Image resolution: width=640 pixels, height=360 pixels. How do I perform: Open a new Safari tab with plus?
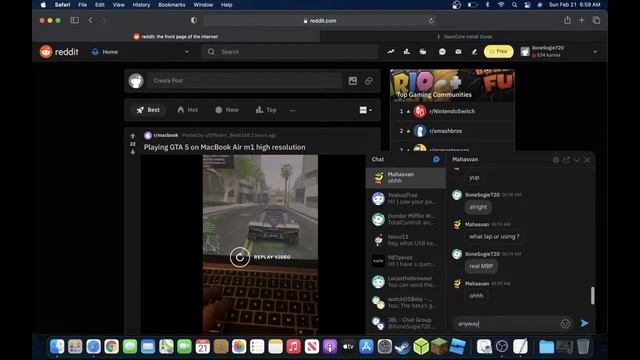pos(582,20)
